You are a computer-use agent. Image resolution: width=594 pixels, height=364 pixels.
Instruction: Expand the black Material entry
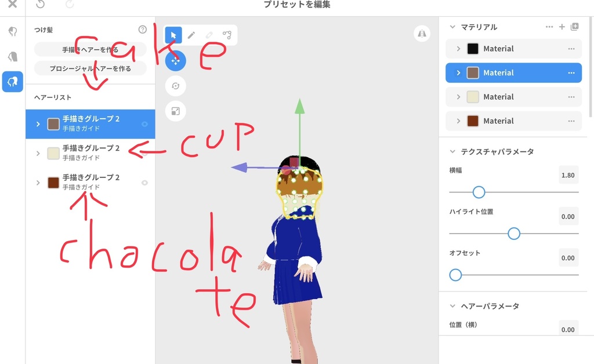click(459, 48)
